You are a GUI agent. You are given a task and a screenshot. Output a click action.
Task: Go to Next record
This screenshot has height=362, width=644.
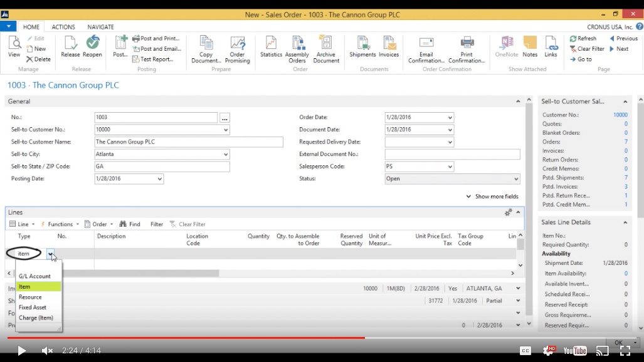coord(619,48)
